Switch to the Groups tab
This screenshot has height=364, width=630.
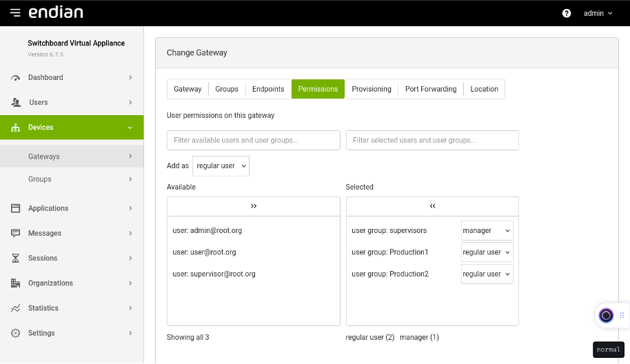pyautogui.click(x=227, y=89)
